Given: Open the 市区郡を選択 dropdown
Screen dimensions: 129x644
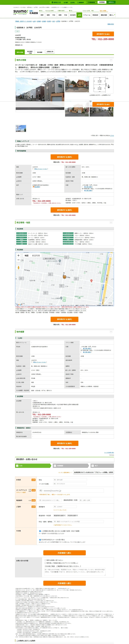Looking at the screenshot, I should [x=72, y=516].
